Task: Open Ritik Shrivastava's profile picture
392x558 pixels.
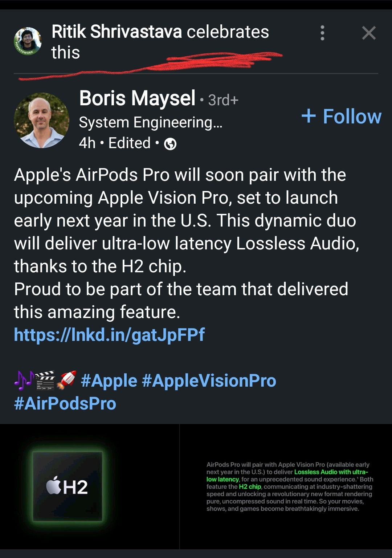Action: click(28, 41)
